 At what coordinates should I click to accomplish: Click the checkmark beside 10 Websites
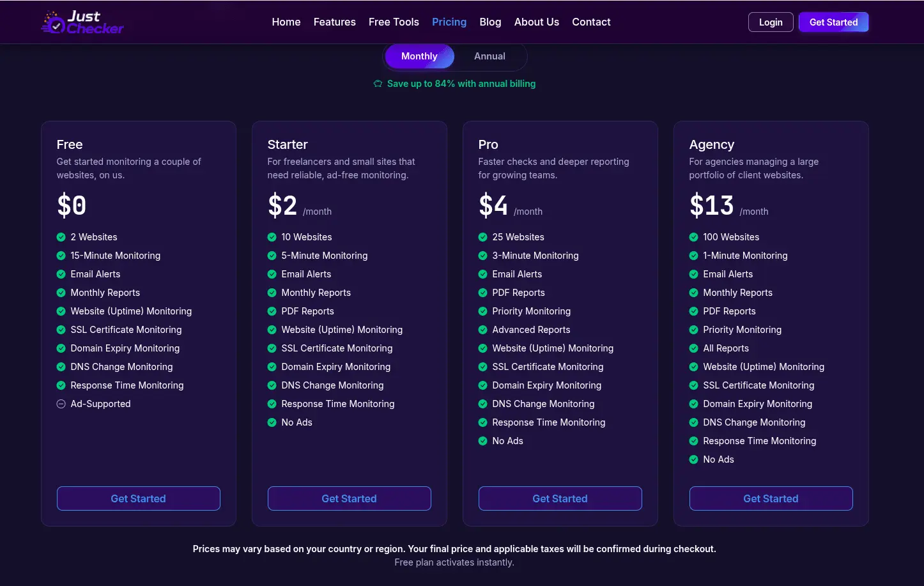[x=272, y=237]
